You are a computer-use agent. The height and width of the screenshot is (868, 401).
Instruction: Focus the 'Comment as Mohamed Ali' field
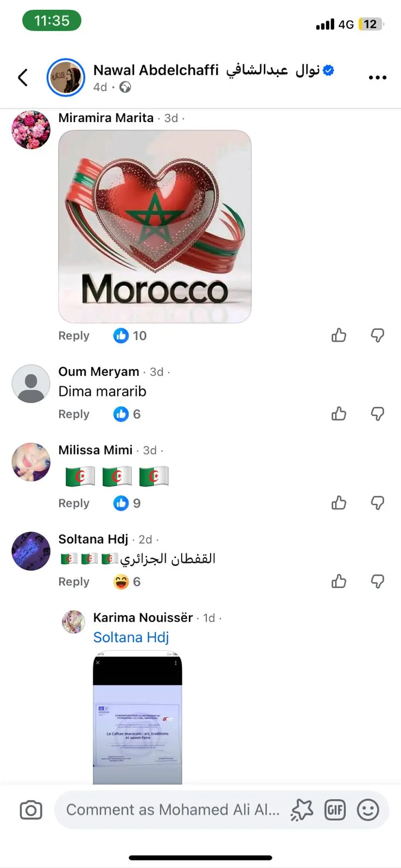click(173, 810)
